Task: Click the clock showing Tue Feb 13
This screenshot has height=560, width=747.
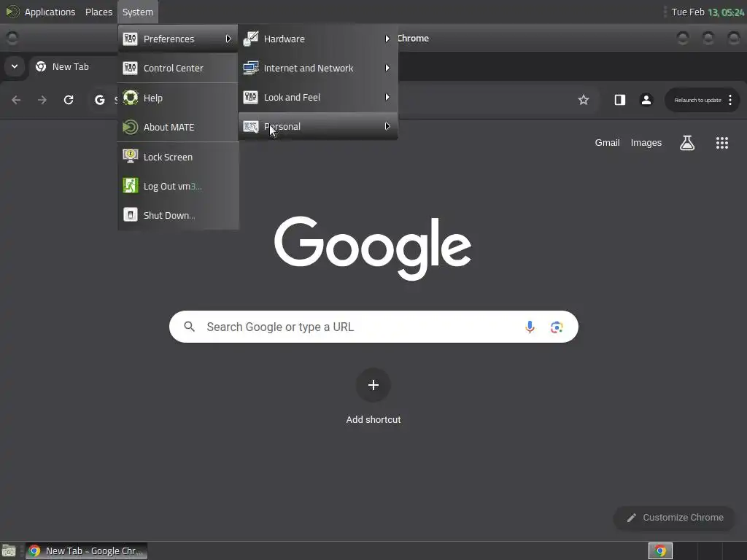Action: 708,12
